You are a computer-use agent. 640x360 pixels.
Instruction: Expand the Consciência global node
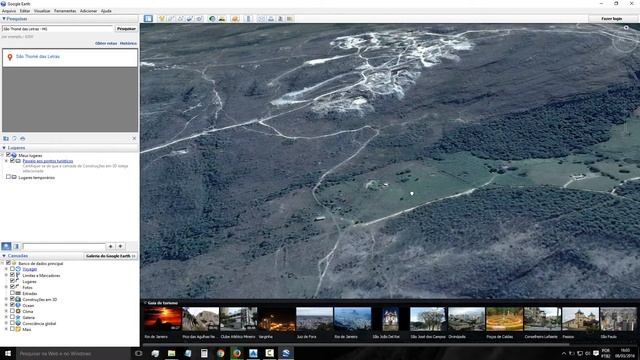pyautogui.click(x=6, y=323)
